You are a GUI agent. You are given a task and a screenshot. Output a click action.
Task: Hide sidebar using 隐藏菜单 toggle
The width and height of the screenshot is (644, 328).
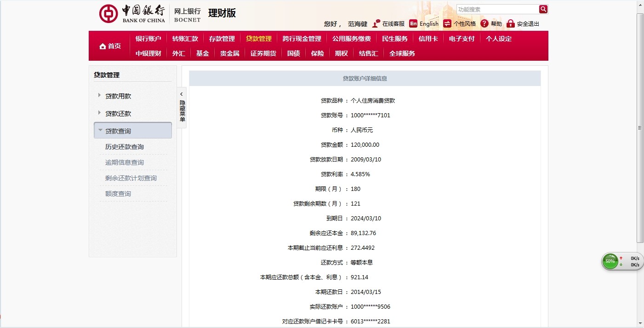click(x=182, y=107)
